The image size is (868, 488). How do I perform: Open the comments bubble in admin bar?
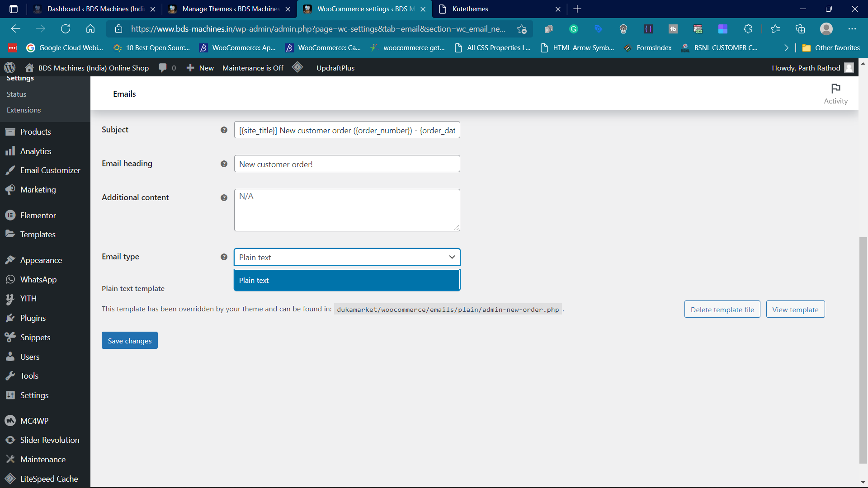tap(163, 68)
